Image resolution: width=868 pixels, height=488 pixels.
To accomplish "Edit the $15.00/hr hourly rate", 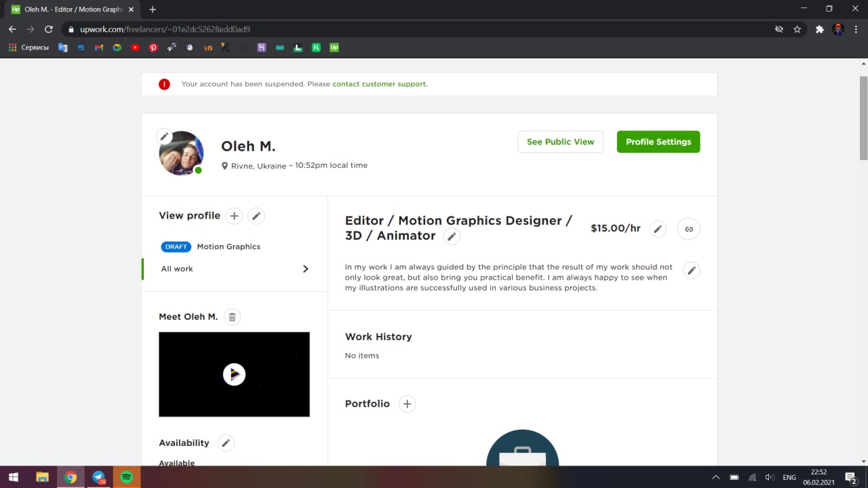I will pyautogui.click(x=658, y=229).
